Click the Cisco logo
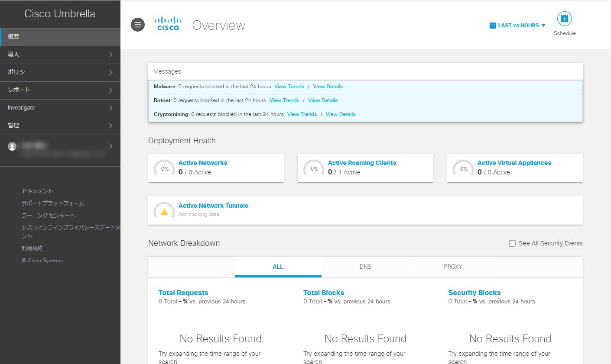This screenshot has height=364, width=611. coord(169,24)
